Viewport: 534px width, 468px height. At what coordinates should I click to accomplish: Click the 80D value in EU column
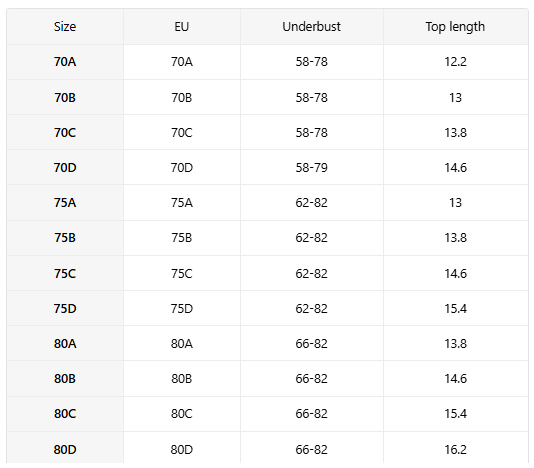[182, 450]
